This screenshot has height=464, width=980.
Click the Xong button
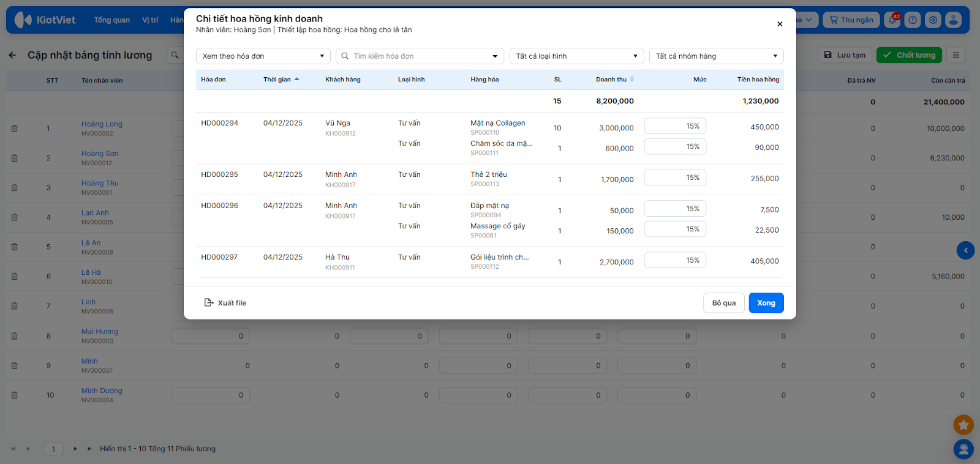coord(766,303)
